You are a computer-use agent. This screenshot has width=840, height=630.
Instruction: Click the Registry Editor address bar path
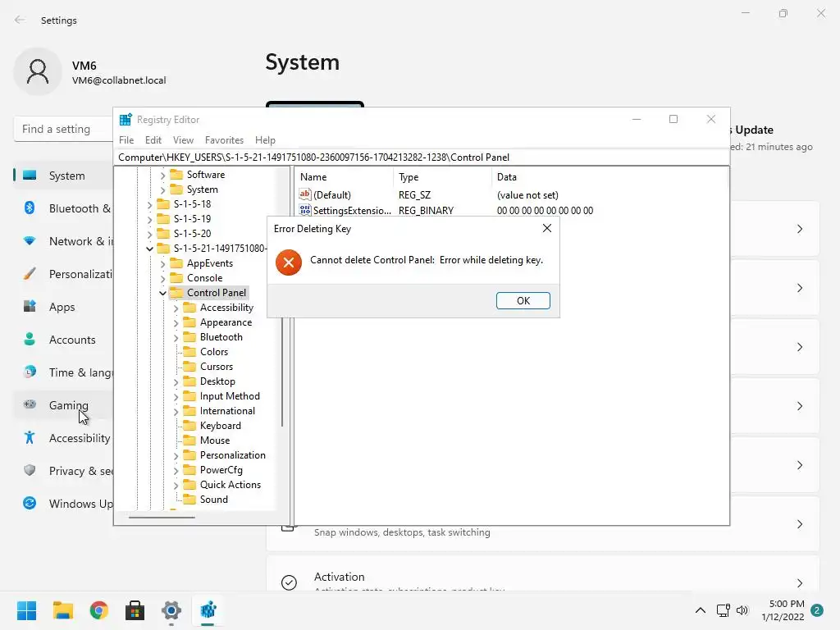coord(422,157)
